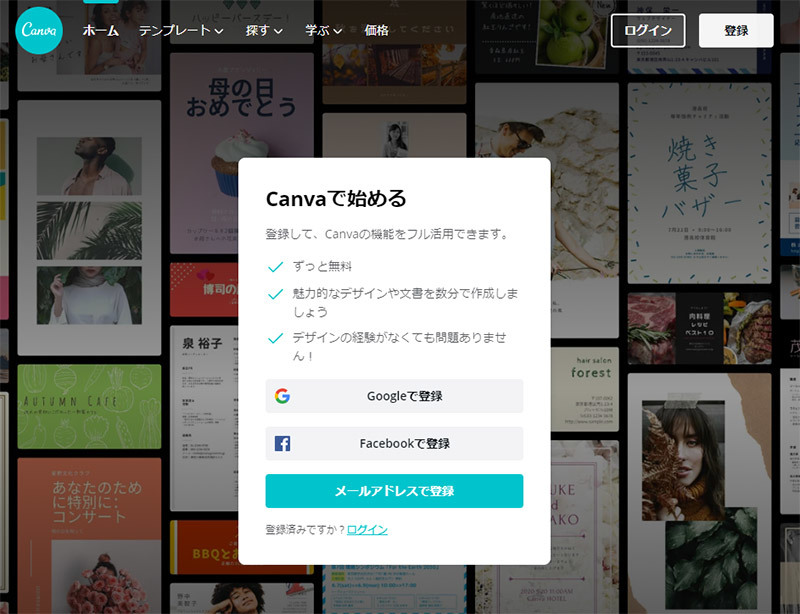Click the ログイン button in header
This screenshot has height=614, width=800.
[x=648, y=31]
